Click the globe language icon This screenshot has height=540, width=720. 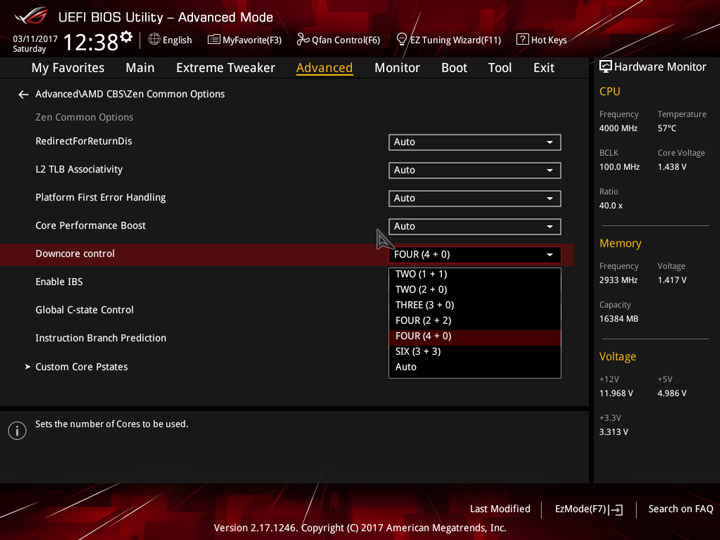[154, 39]
